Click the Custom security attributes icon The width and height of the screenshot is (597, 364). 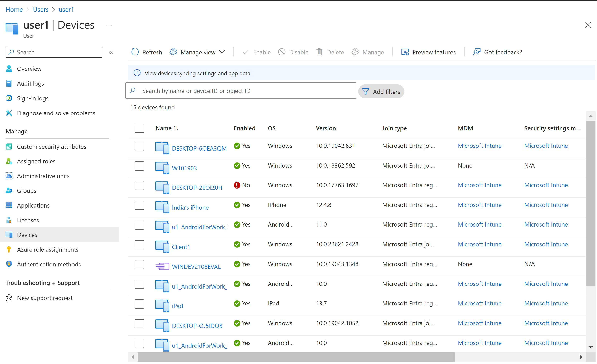coord(9,147)
